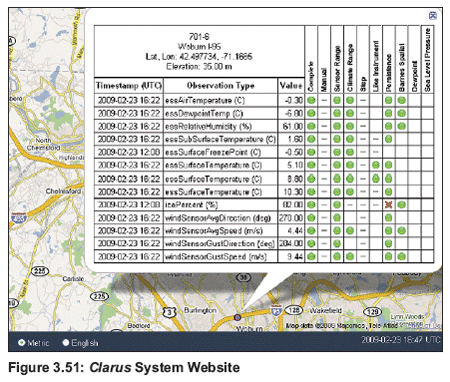This screenshot has width=450, height=382.
Task: Click the Dewpoint column header
Action: click(x=414, y=76)
